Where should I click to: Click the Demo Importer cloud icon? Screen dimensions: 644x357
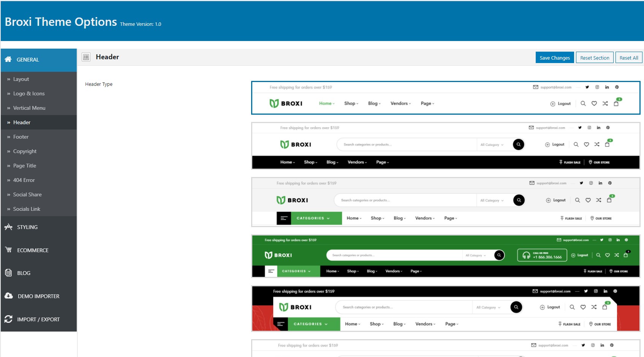tap(9, 295)
